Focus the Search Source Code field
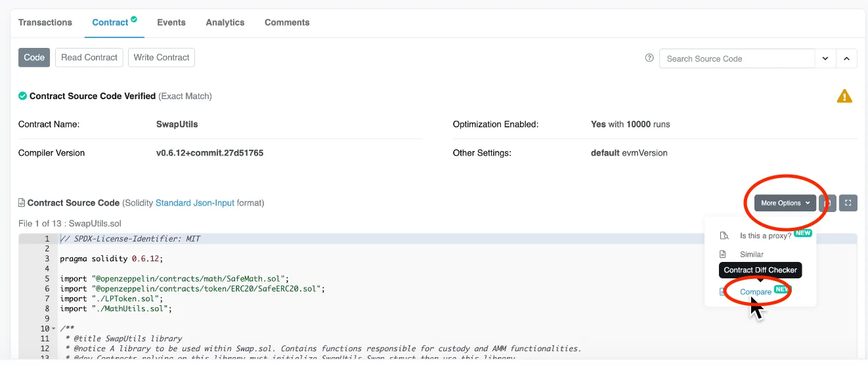The height and width of the screenshot is (365, 868). pos(737,58)
